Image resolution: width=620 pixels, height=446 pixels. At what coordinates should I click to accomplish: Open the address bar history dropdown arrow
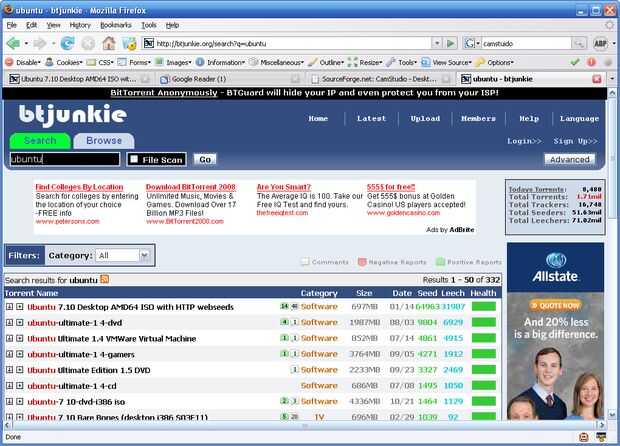[437, 43]
